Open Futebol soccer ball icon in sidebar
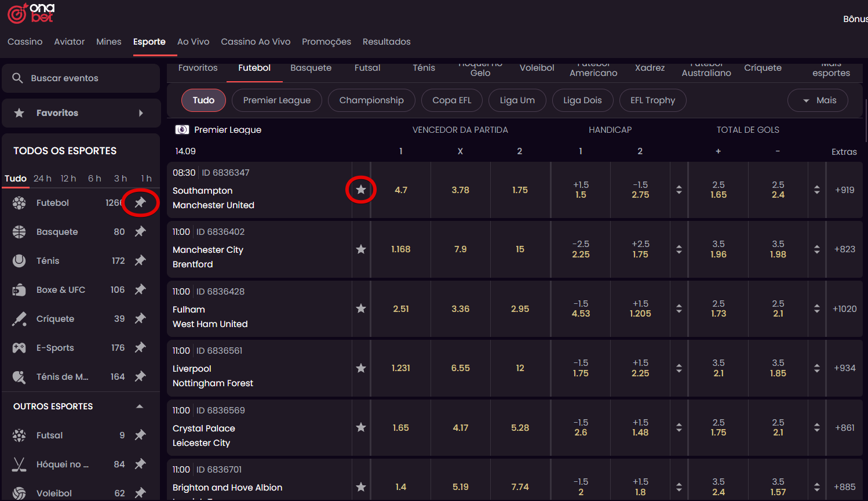 pos(19,203)
